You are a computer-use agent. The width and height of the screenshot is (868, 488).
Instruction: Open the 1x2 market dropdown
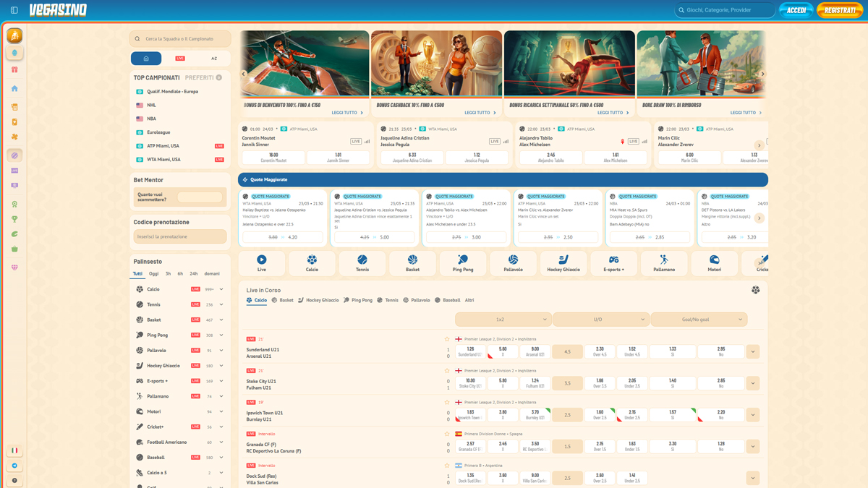503,319
